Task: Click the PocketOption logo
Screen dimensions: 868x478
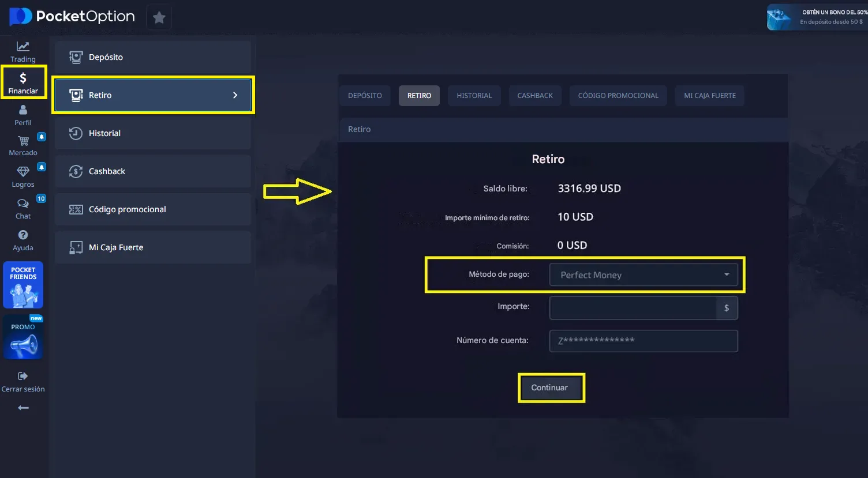Action: pyautogui.click(x=72, y=17)
